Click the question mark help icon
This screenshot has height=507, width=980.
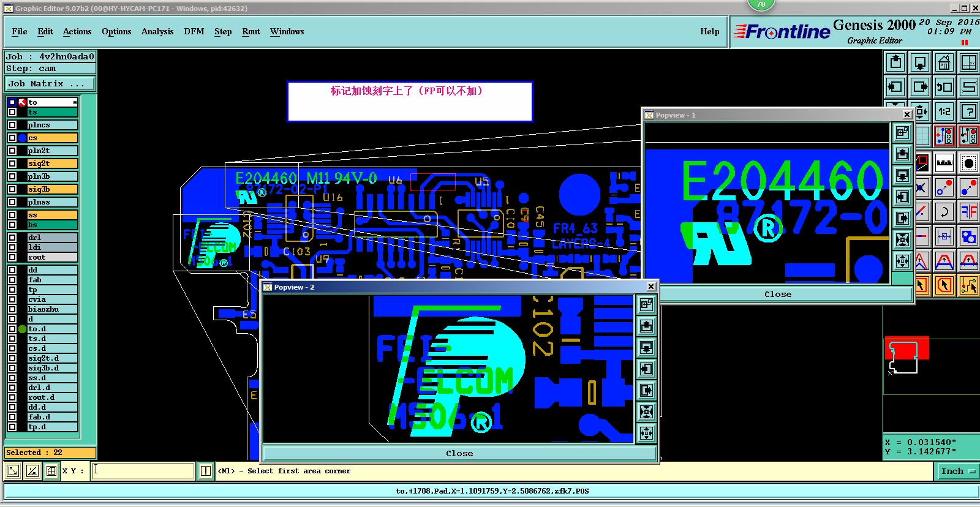pyautogui.click(x=969, y=111)
